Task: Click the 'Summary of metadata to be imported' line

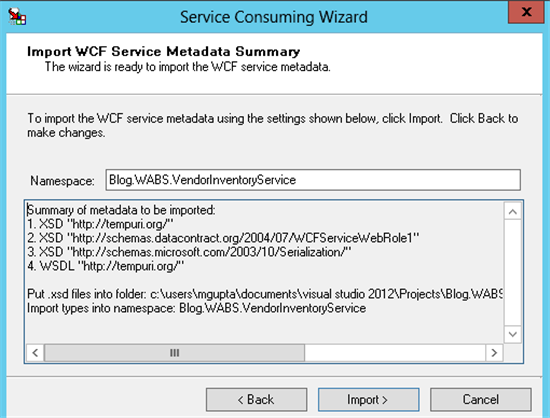Action: (x=121, y=210)
